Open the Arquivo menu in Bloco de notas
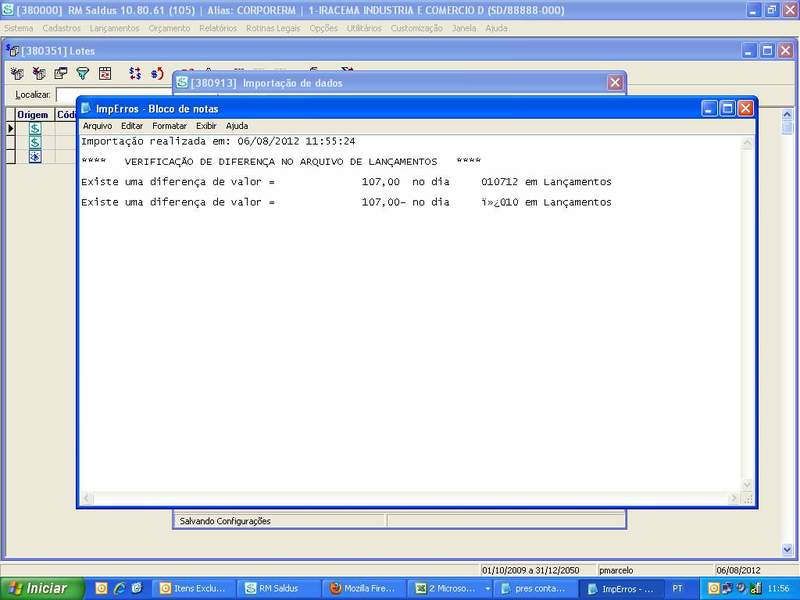This screenshot has height=600, width=800. pos(97,126)
